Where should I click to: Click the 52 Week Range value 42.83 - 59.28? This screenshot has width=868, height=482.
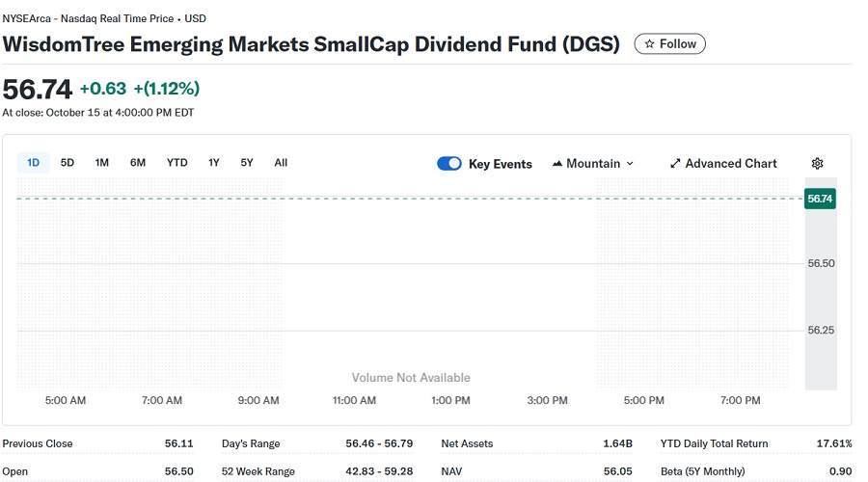tap(379, 471)
